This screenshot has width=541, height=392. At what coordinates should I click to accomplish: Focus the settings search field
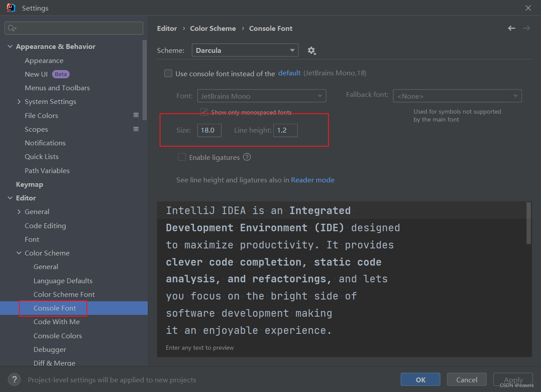74,28
